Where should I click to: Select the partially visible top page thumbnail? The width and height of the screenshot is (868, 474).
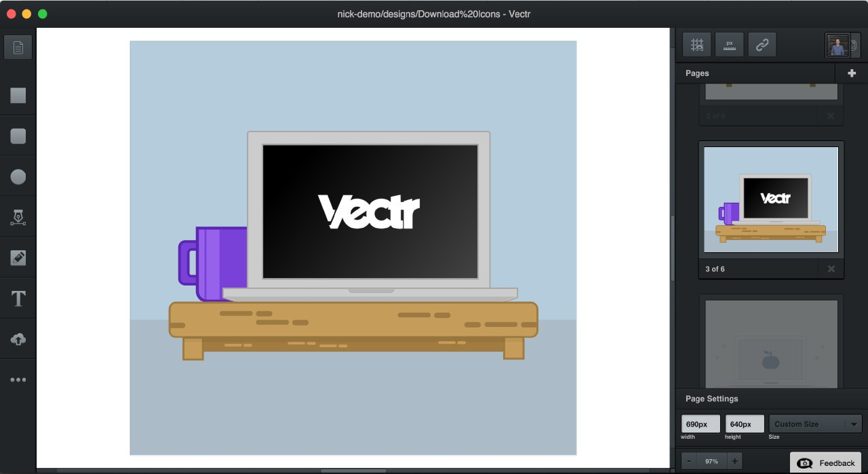771,92
